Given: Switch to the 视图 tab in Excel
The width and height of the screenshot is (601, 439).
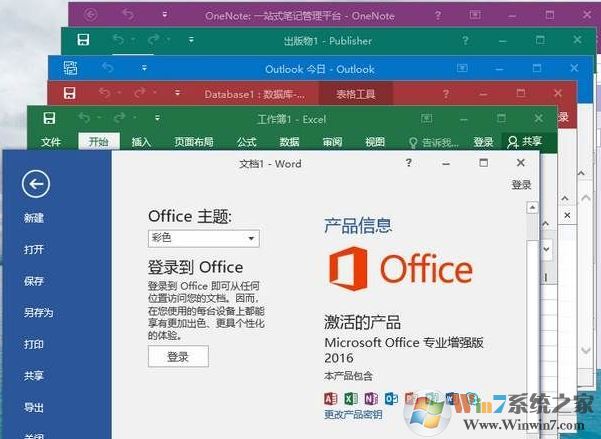Looking at the screenshot, I should 375,142.
